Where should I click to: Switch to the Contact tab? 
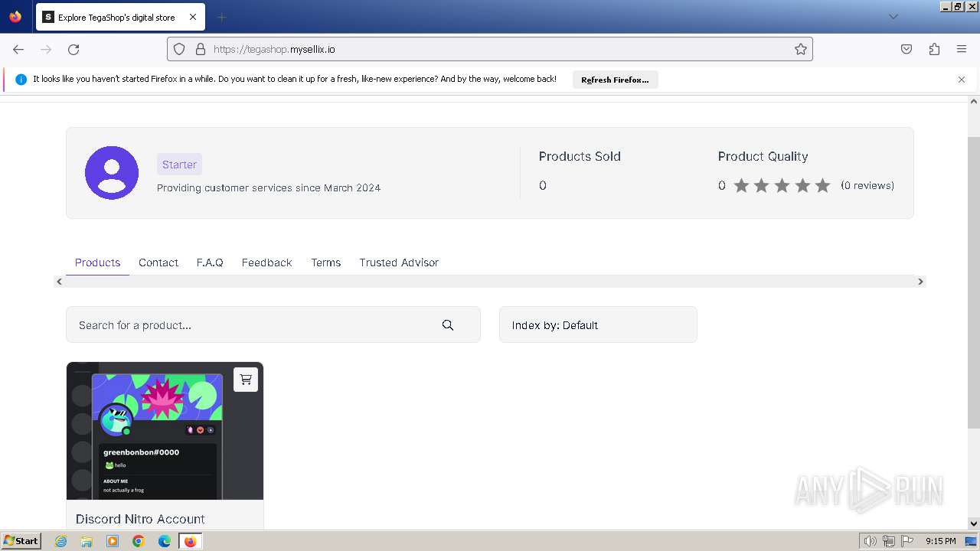pyautogui.click(x=158, y=262)
